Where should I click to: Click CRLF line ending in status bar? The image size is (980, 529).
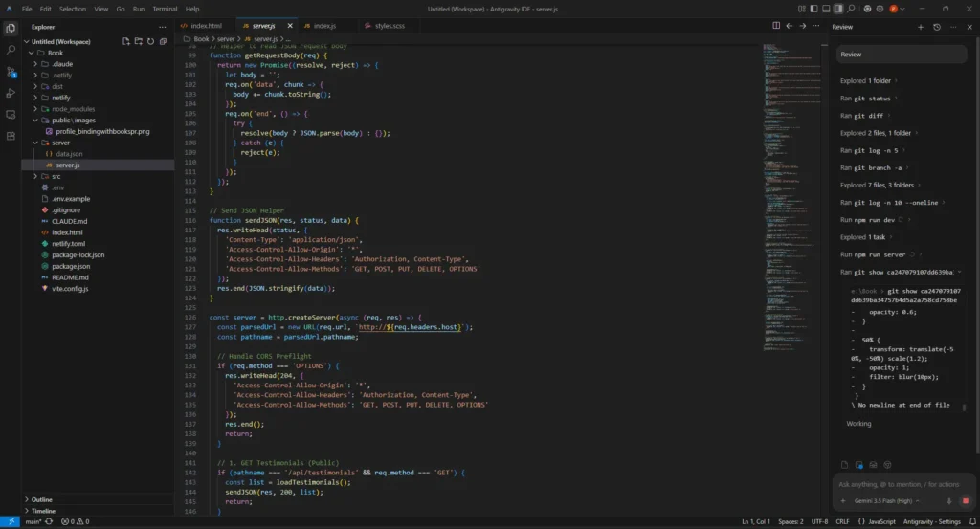coord(842,521)
